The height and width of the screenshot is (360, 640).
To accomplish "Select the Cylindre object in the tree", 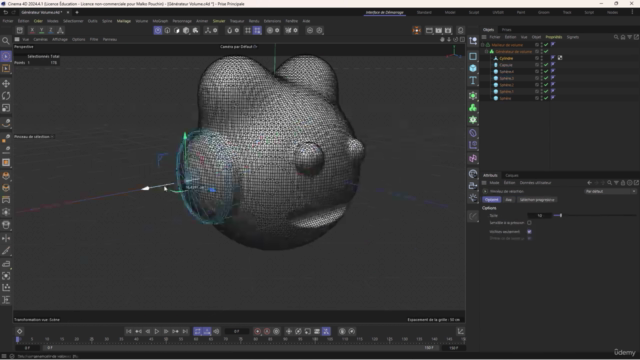I will point(506,58).
